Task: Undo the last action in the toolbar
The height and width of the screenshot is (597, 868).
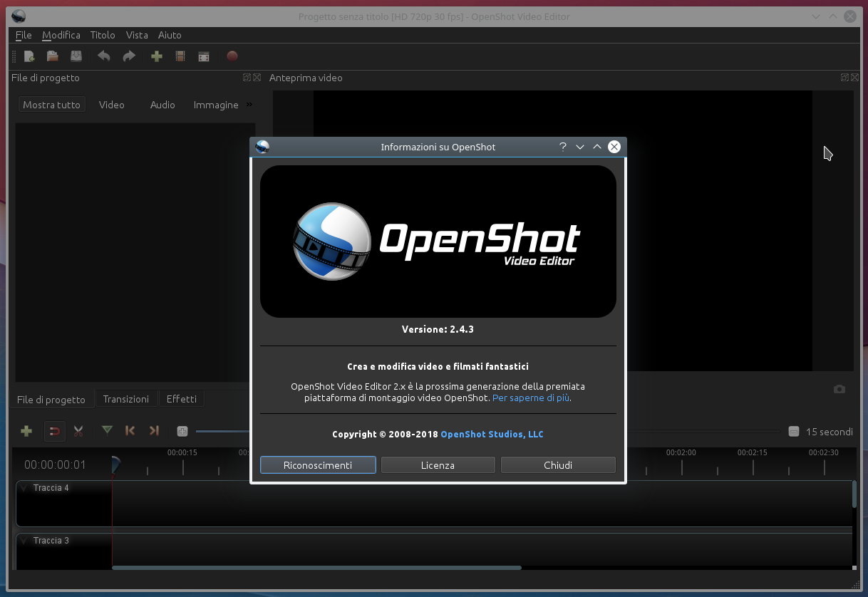Action: [104, 56]
